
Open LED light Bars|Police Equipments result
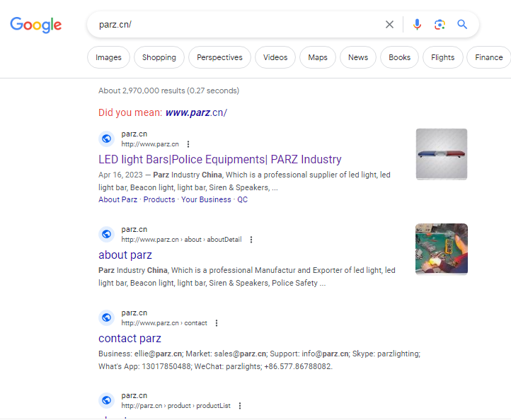pos(220,160)
